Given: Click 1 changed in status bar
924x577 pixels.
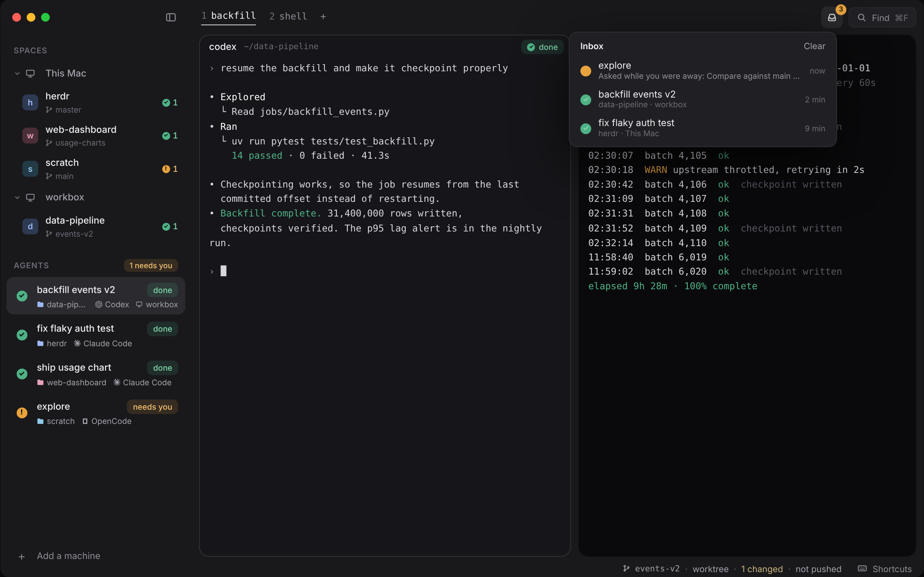Looking at the screenshot, I should 762,569.
